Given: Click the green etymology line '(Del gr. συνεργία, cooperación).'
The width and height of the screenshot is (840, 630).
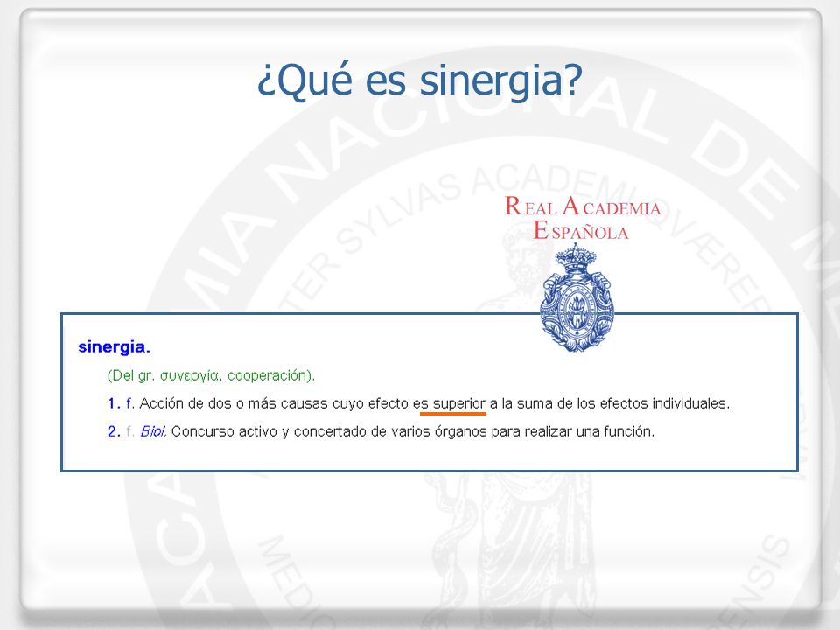Looking at the screenshot, I should (x=211, y=375).
